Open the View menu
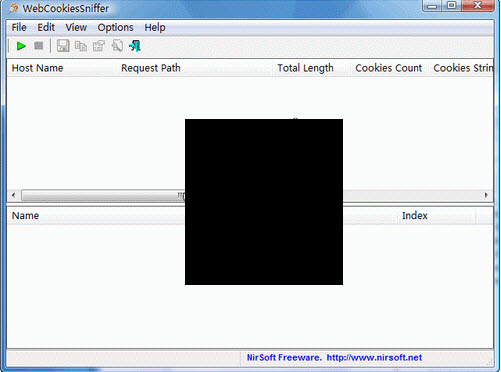This screenshot has height=372, width=501. [x=76, y=27]
